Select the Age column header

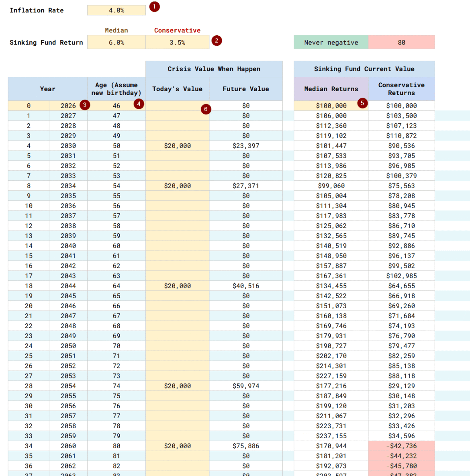coord(116,88)
